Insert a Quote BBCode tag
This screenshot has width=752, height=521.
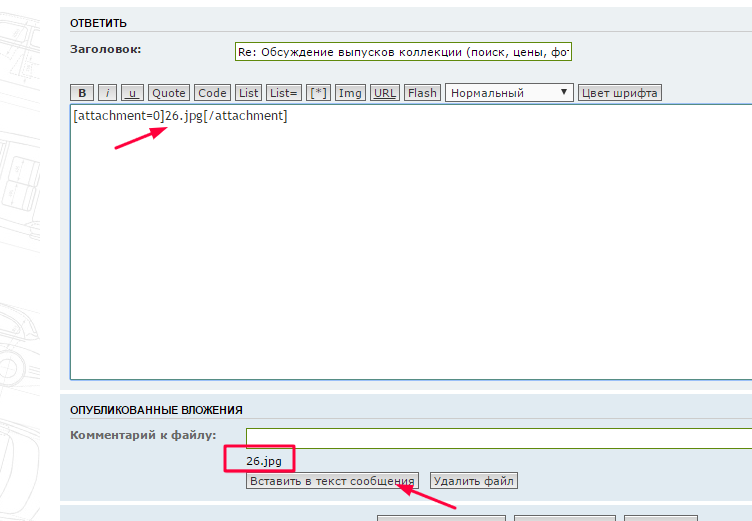click(169, 93)
